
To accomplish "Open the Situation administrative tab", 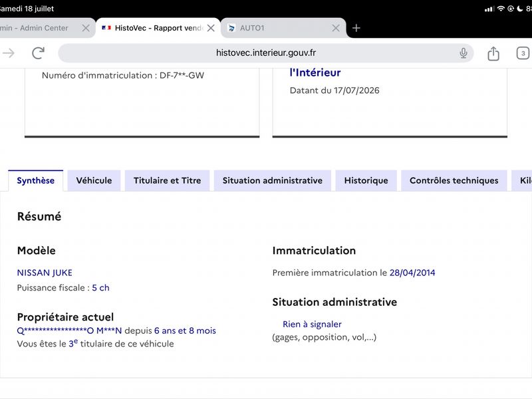I will click(273, 180).
